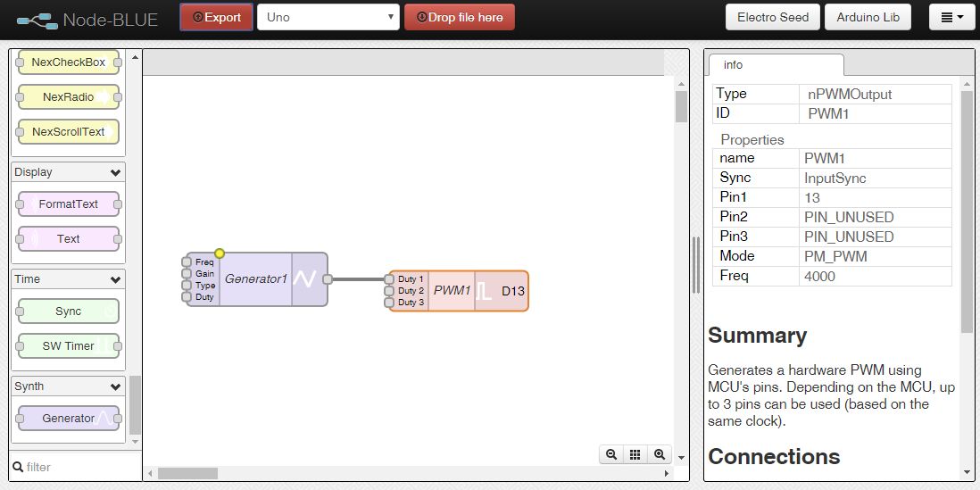The height and width of the screenshot is (490, 980).
Task: Collapse the Display palette category
Action: (68, 172)
